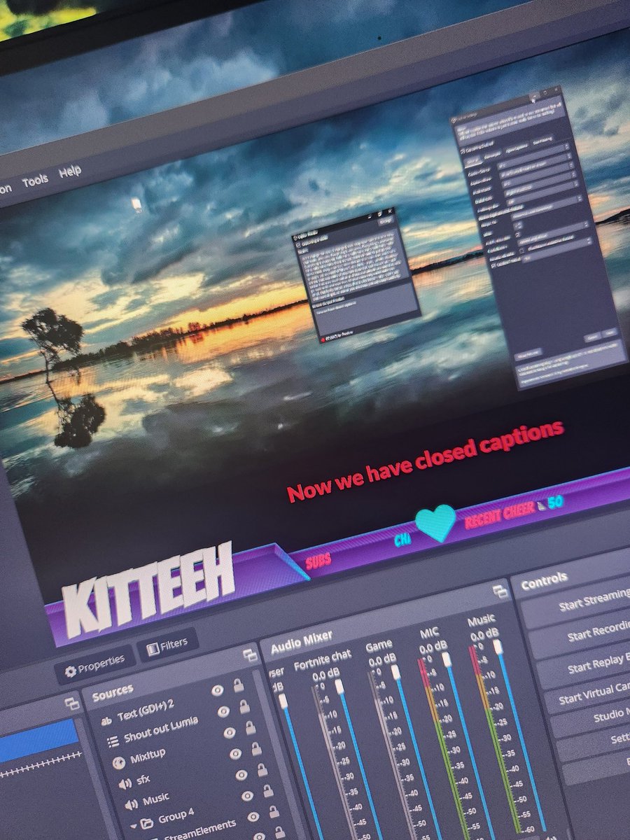Lock the StreamElements source

[274, 812]
